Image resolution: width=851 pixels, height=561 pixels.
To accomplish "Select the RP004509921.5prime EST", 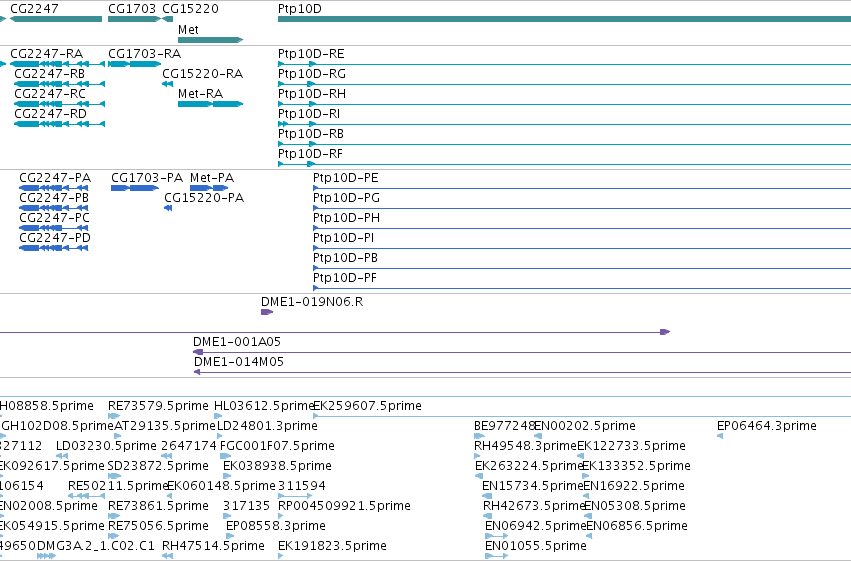I will (x=281, y=517).
